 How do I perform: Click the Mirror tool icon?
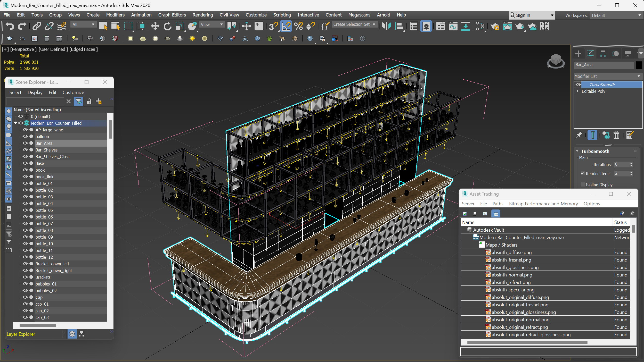coord(387,26)
